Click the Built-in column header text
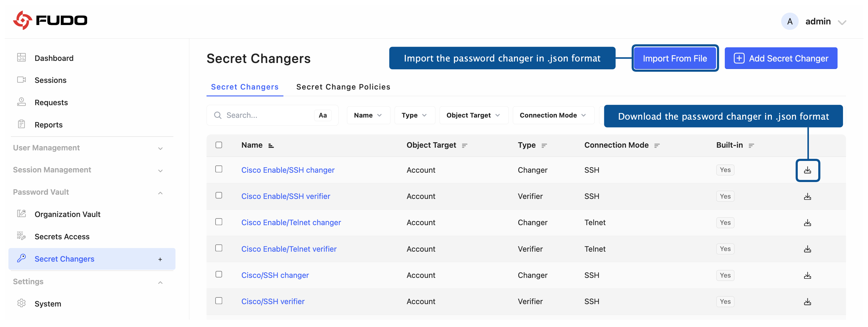Screen dimensions: 868x327 [730, 145]
